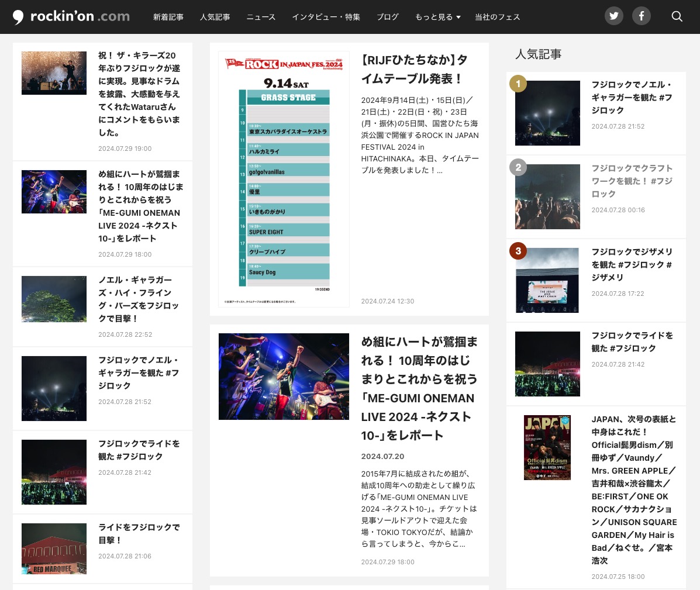The width and height of the screenshot is (700, 590).
Task: Open the ザ・キラーズ Fuji Rock article
Action: (x=140, y=94)
